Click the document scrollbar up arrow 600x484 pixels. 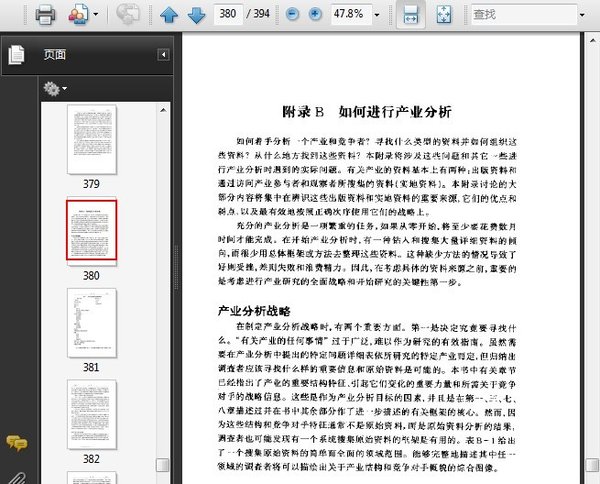click(593, 40)
